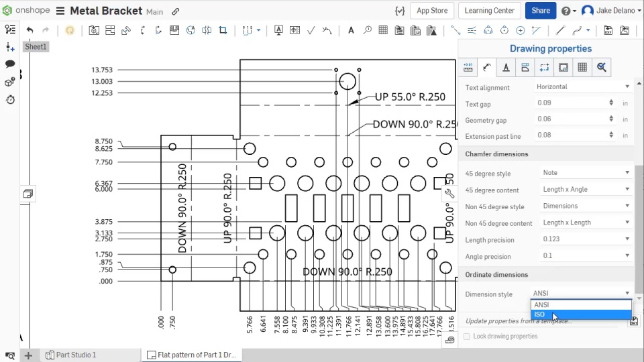Click the plus icon to add a tab
Image resolution: width=644 pixels, height=362 pixels.
point(28,355)
